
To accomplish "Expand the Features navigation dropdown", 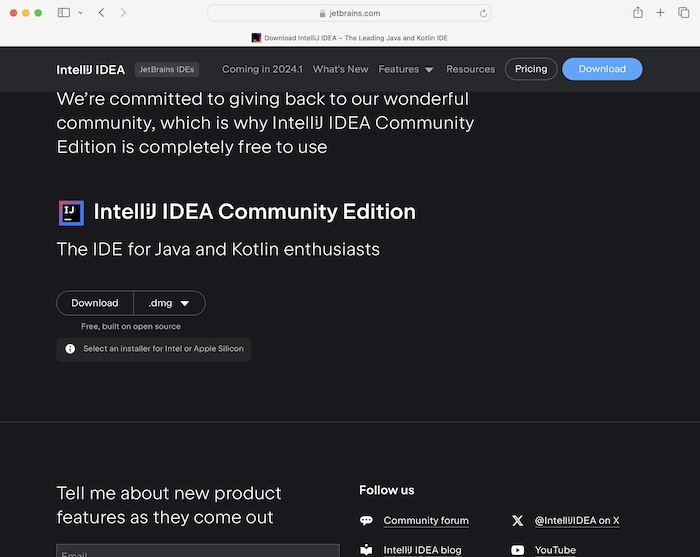I will 406,69.
